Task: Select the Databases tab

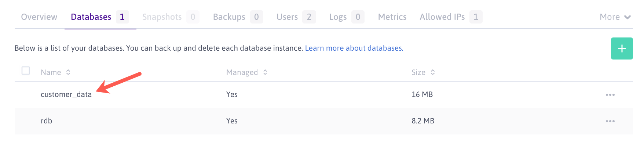Action: pyautogui.click(x=100, y=17)
